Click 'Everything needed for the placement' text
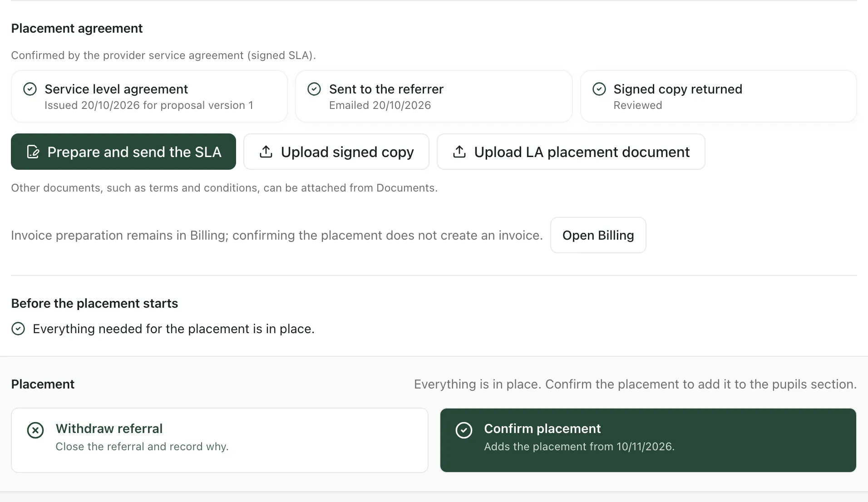The width and height of the screenshot is (868, 502). click(x=173, y=329)
